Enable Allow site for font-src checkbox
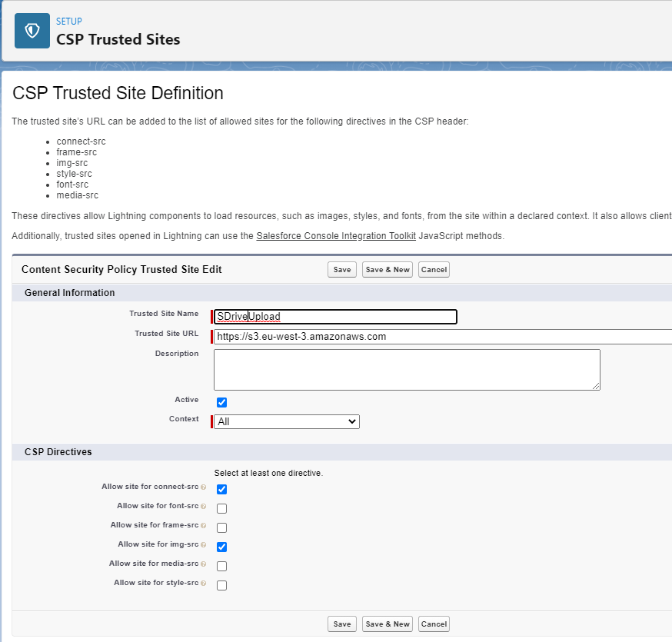 click(222, 508)
